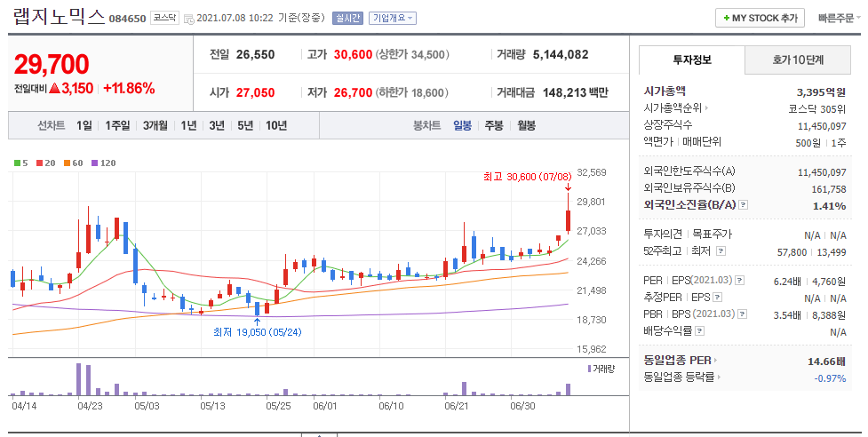
Task: Click the 06/21 date label on chart axis
Action: 457,406
